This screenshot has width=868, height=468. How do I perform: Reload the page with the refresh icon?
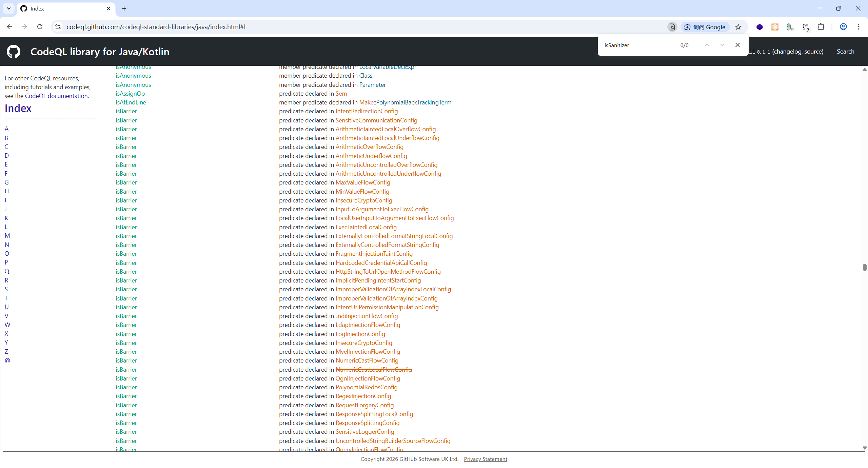click(40, 27)
